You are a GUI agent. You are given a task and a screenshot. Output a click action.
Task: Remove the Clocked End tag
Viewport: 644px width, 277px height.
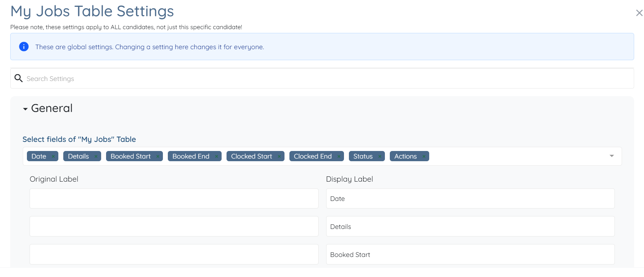(x=339, y=157)
